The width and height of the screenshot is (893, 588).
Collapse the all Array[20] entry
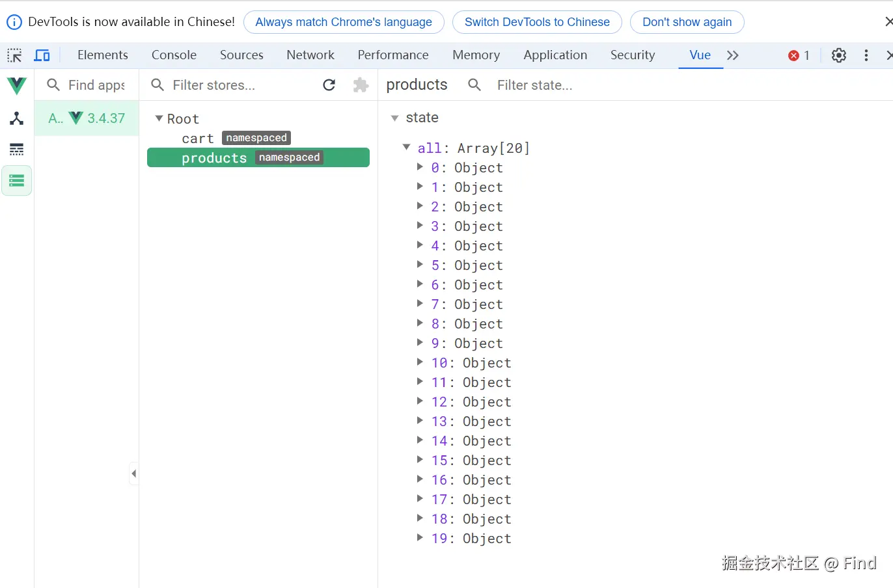[406, 148]
